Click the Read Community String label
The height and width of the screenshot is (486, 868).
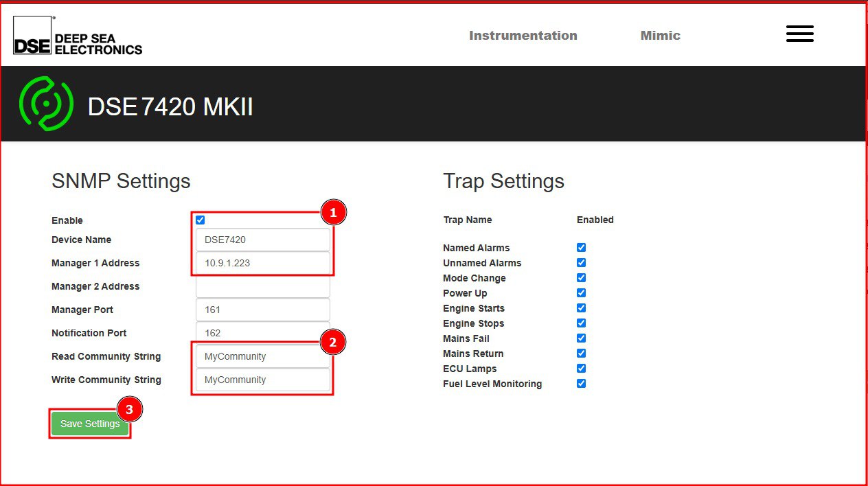tap(106, 356)
